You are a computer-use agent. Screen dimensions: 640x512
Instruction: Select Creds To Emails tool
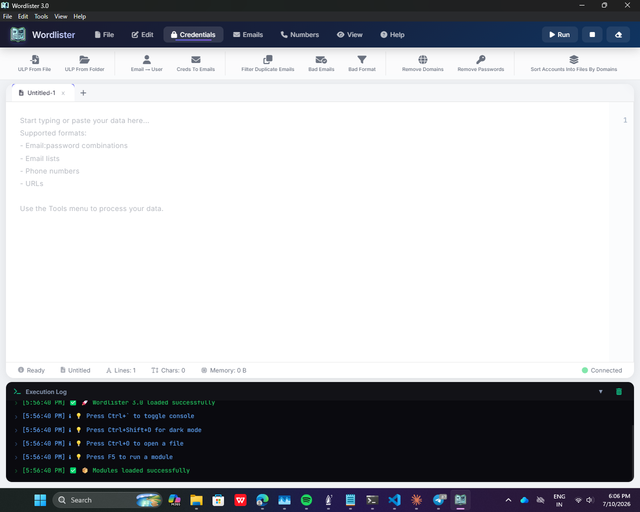(196, 63)
